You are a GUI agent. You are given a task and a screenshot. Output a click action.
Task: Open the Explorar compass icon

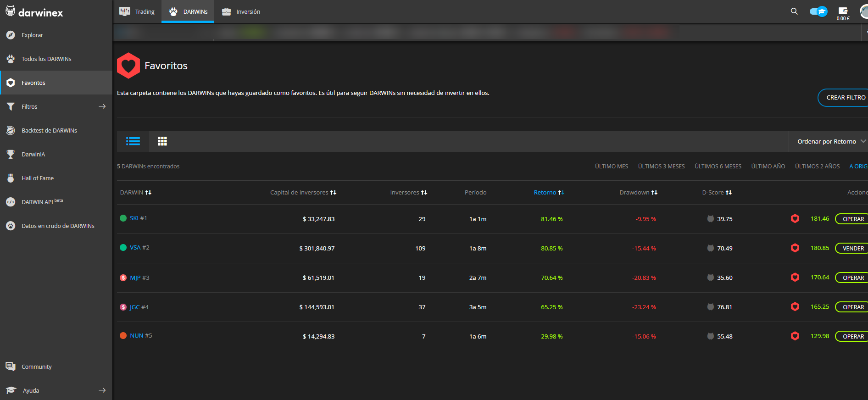pyautogui.click(x=11, y=35)
